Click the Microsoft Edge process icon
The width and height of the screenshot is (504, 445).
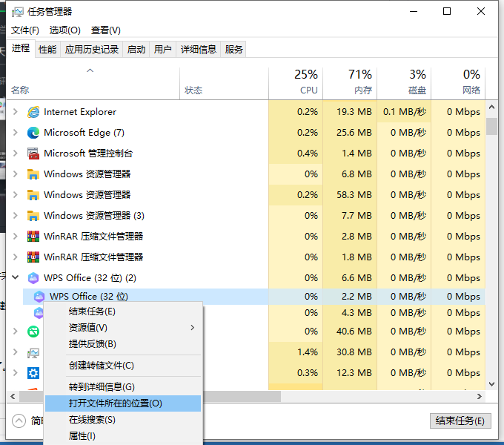pos(33,133)
